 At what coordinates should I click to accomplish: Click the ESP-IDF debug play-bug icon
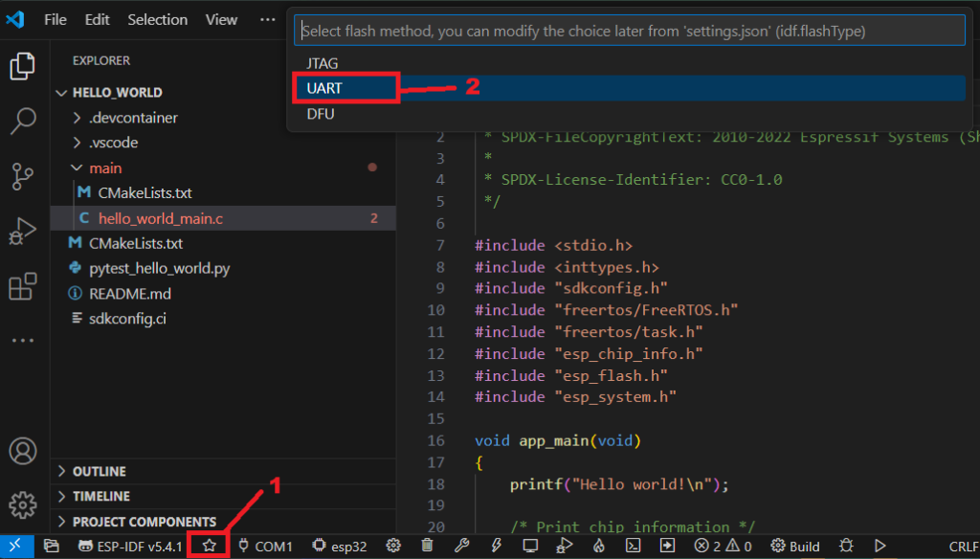(x=565, y=546)
